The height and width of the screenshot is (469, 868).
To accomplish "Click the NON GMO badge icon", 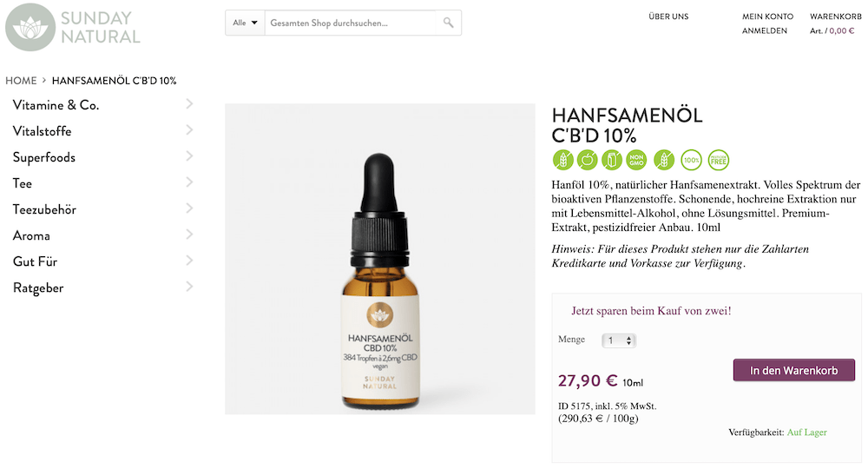I will tap(636, 160).
